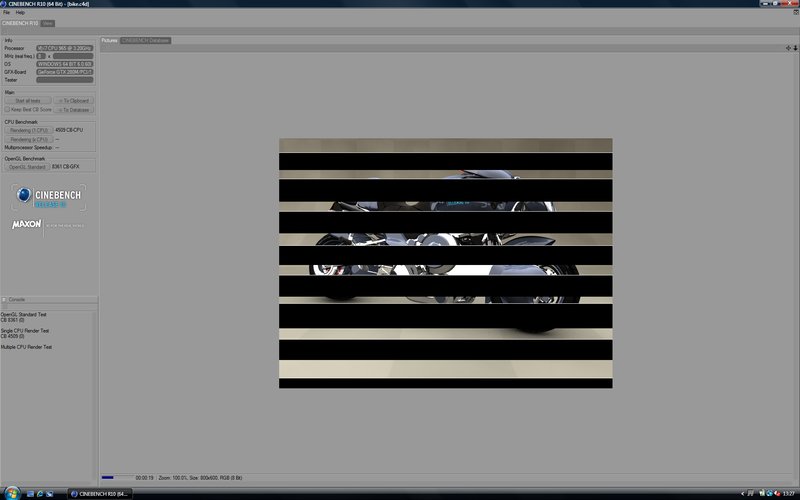Select the CINEBENCH R10 tab
The width and height of the screenshot is (800, 500).
pyautogui.click(x=20, y=23)
